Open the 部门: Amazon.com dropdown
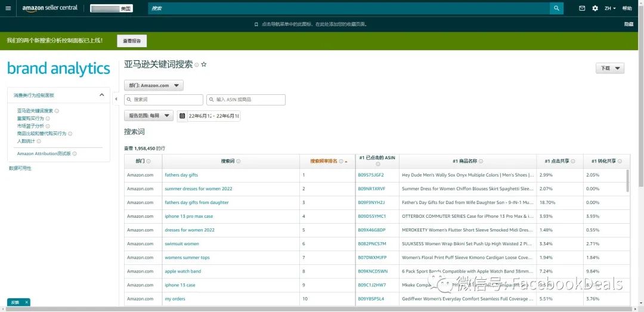The width and height of the screenshot is (644, 312). coord(154,85)
